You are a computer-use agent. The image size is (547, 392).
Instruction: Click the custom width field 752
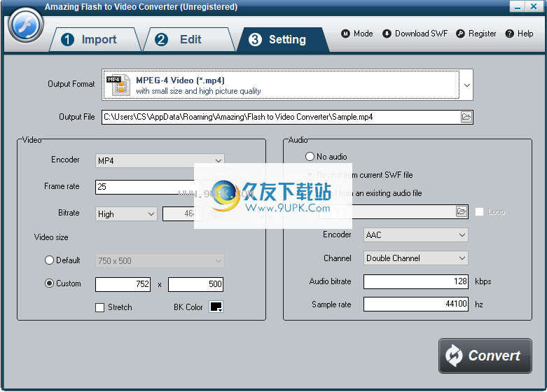click(123, 284)
